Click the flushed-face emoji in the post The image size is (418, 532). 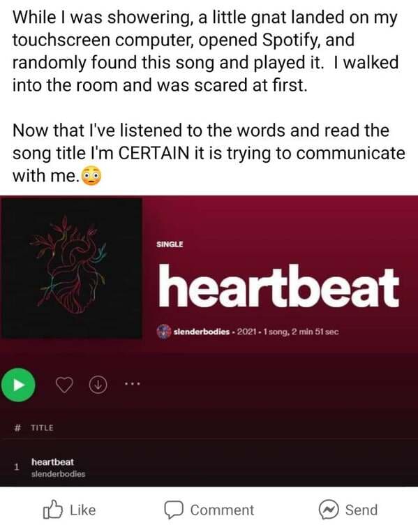pos(91,175)
